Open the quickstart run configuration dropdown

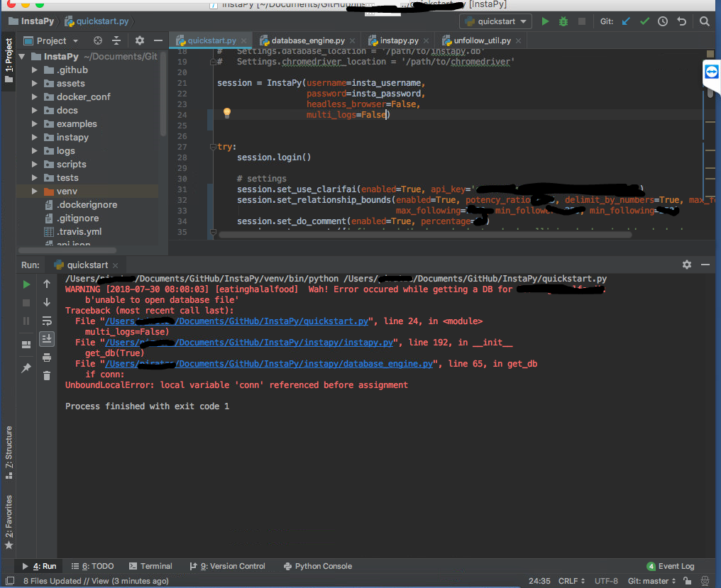point(495,21)
